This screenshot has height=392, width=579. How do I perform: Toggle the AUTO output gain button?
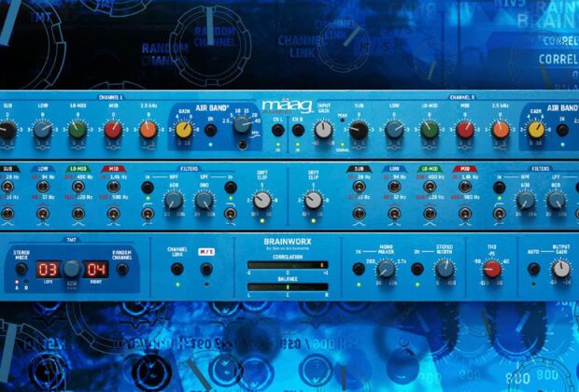pyautogui.click(x=533, y=269)
